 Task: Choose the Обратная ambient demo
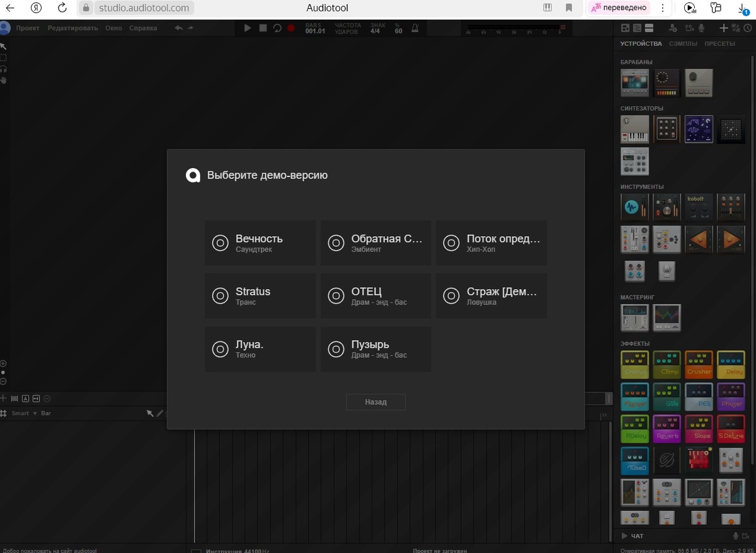pos(375,242)
